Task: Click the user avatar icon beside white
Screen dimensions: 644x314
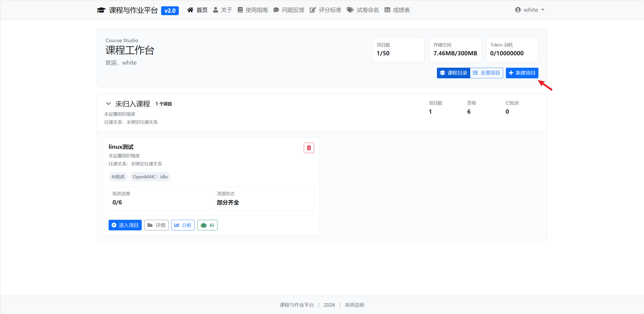Action: coord(518,10)
